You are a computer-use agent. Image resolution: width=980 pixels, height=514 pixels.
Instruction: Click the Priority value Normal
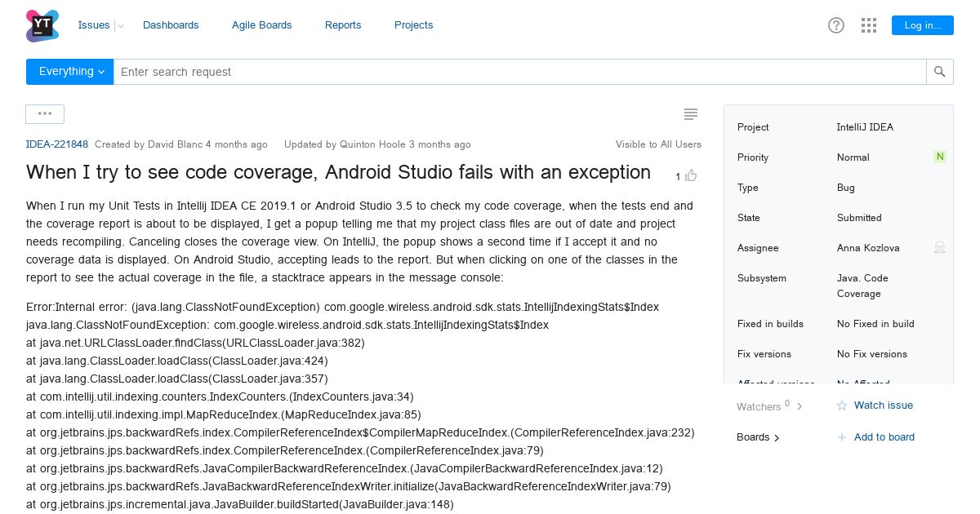[x=853, y=157]
